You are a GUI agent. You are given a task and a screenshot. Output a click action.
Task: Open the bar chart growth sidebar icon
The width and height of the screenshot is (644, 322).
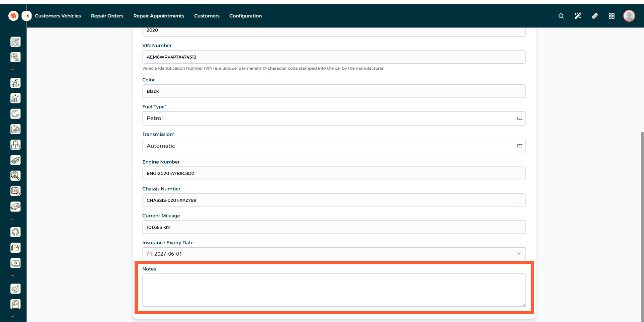[x=15, y=98]
